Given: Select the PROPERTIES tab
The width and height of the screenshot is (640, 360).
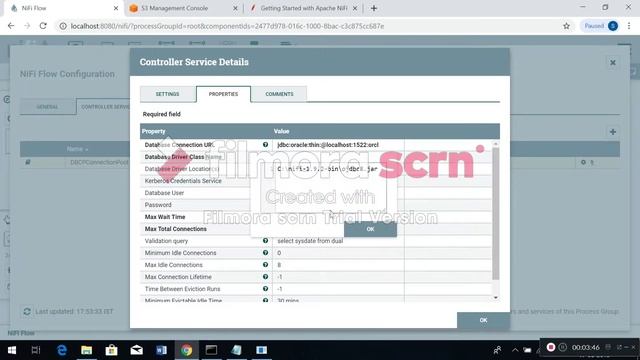Looking at the screenshot, I should coord(223,94).
